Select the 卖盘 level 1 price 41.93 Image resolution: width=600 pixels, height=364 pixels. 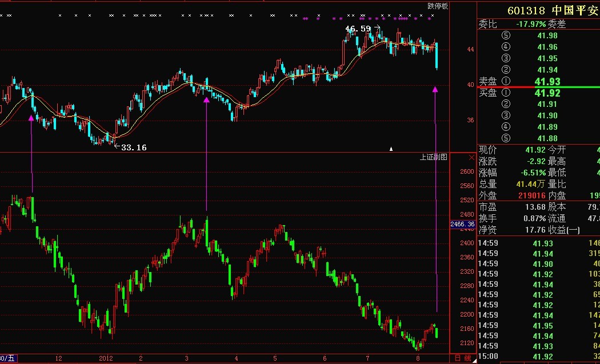(547, 82)
